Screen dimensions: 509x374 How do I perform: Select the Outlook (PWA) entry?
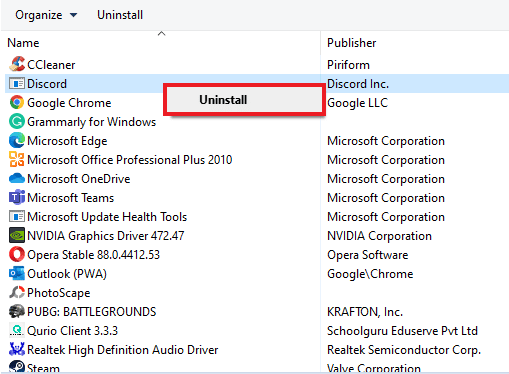click(67, 274)
